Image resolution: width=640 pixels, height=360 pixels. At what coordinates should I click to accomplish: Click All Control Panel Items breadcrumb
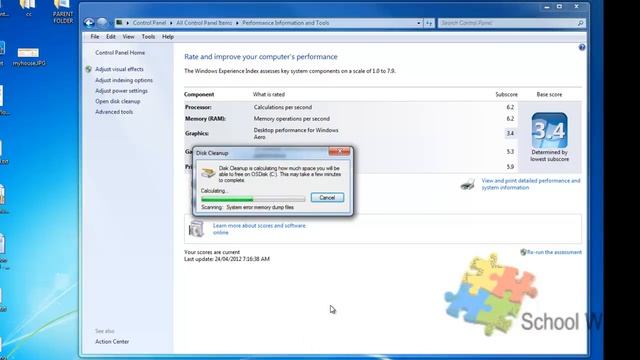click(x=204, y=23)
